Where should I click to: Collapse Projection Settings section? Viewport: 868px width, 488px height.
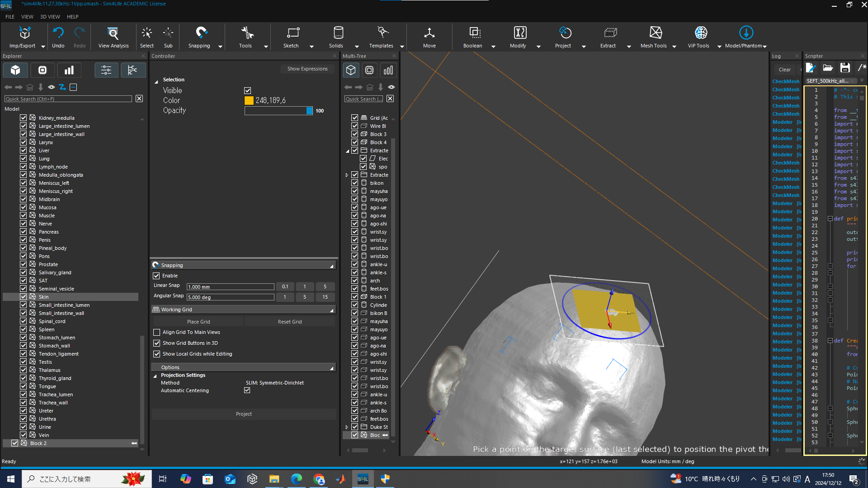point(155,376)
